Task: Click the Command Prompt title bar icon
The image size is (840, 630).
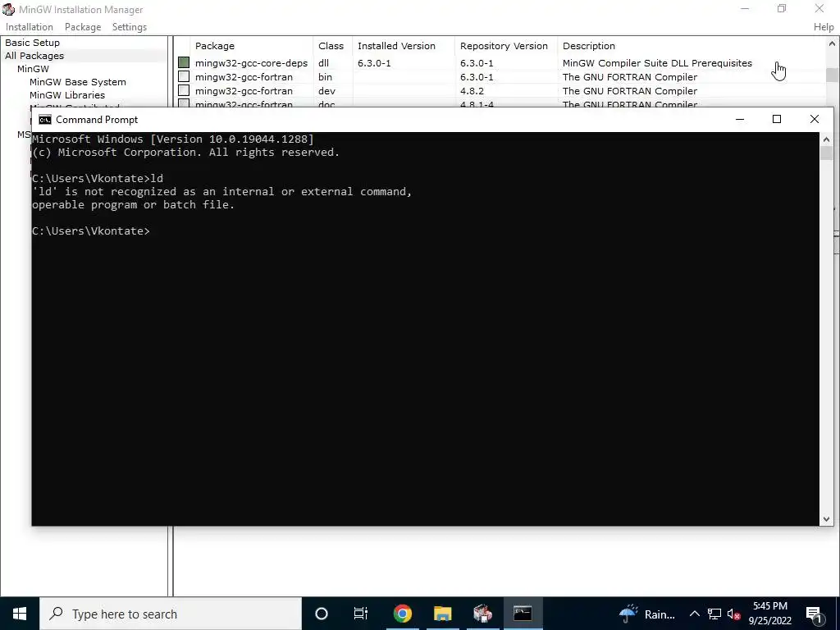Action: pyautogui.click(x=45, y=120)
